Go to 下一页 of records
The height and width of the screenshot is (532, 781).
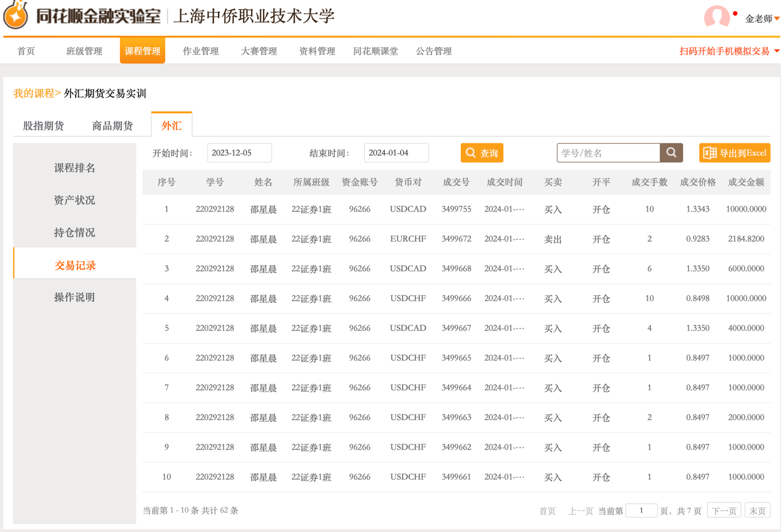724,510
